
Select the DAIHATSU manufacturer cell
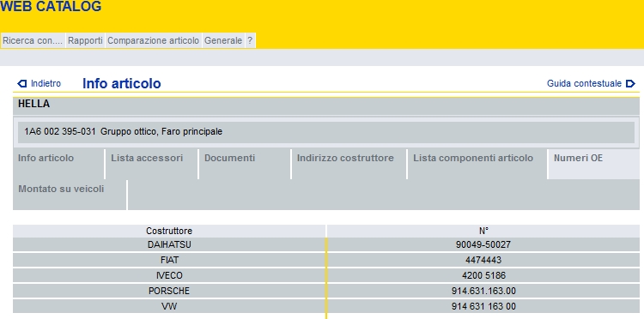(169, 244)
